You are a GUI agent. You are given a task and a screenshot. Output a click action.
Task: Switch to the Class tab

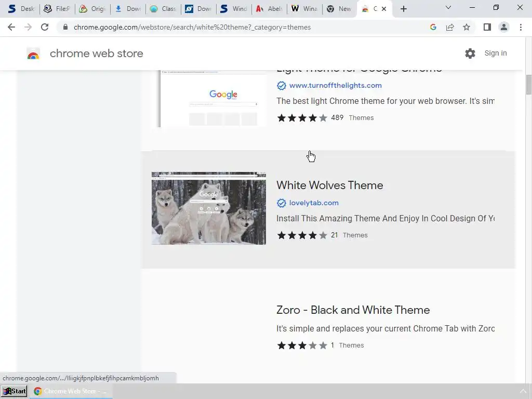tap(163, 9)
